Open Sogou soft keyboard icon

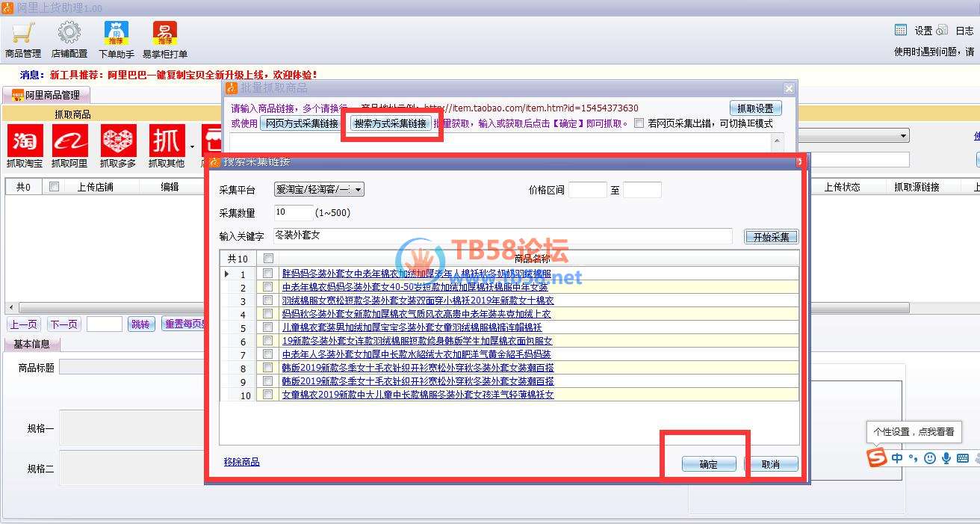point(963,458)
